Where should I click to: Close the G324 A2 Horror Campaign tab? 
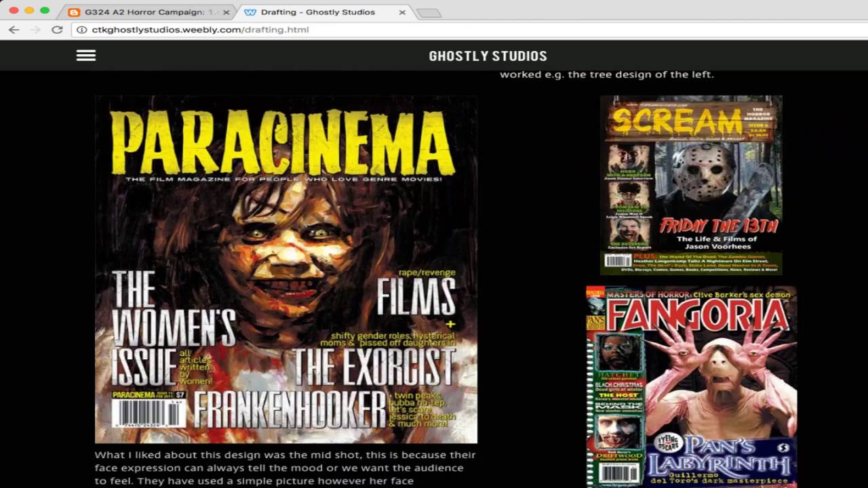click(226, 12)
